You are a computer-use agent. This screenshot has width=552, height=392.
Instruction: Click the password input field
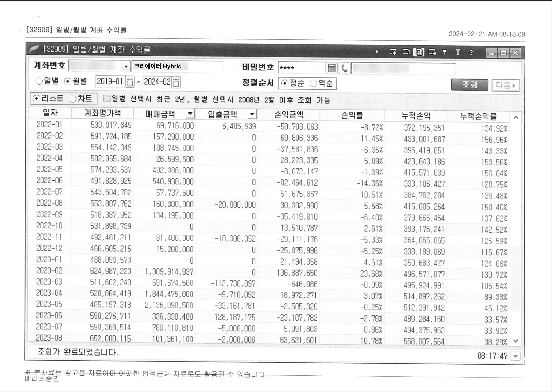click(x=301, y=68)
